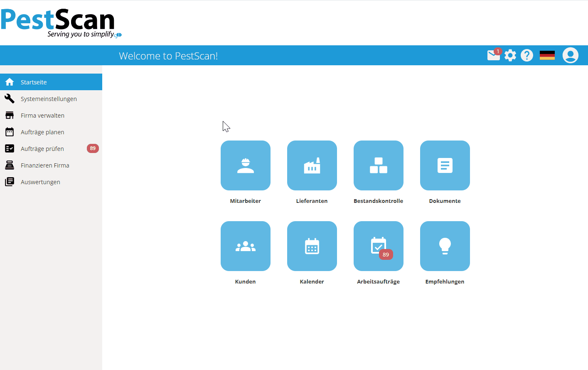Viewport: 588px width, 370px height.
Task: Open the Dokumente tile
Action: coord(445,165)
